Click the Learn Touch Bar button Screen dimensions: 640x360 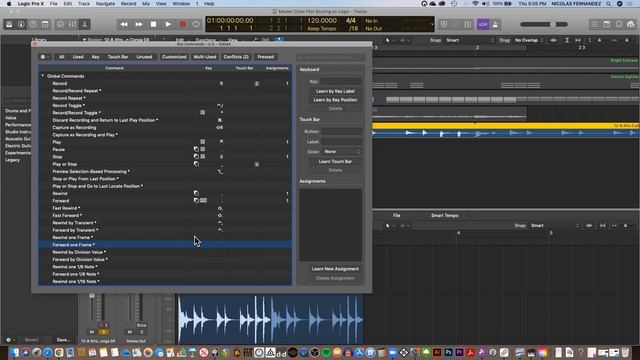point(335,162)
